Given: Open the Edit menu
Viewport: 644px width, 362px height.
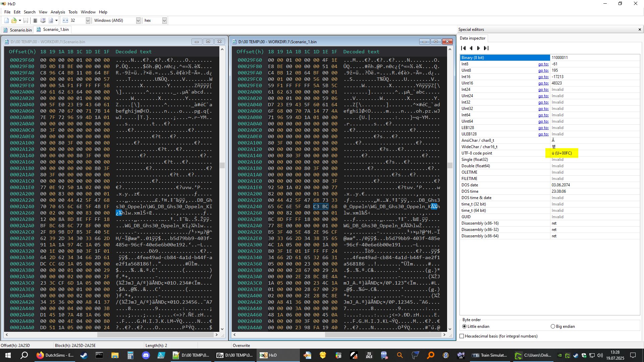Looking at the screenshot, I should [x=17, y=12].
